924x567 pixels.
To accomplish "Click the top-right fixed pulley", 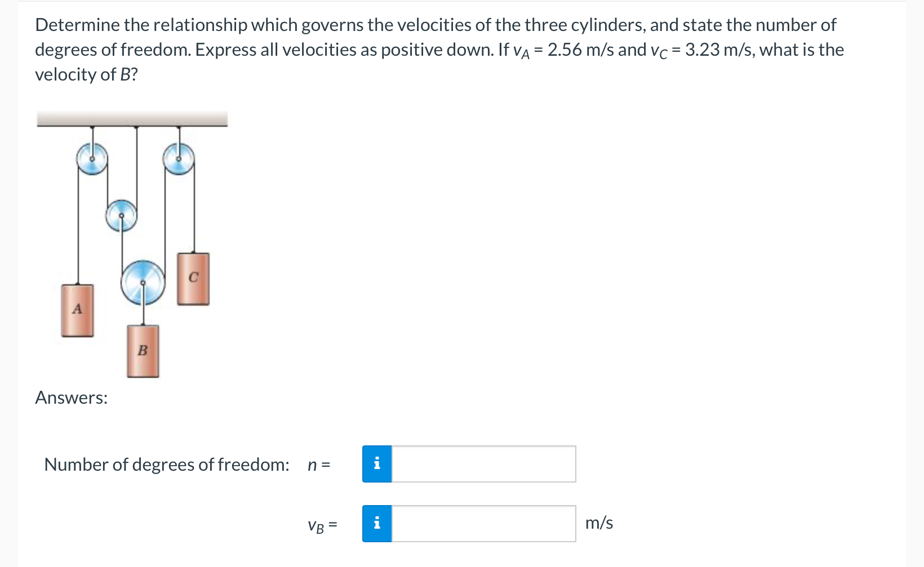I will [x=179, y=159].
